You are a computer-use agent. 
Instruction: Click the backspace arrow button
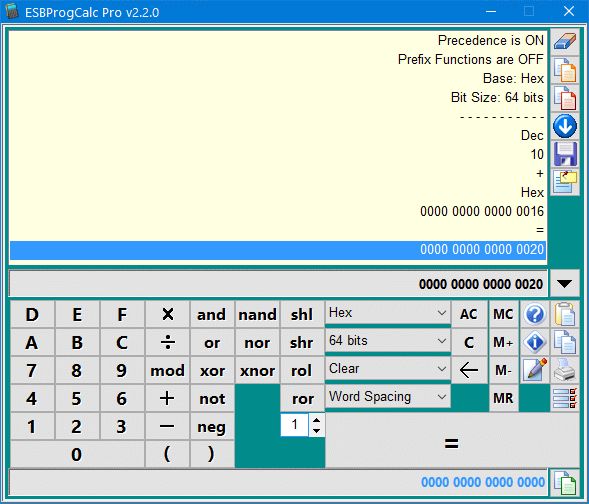pos(469,370)
